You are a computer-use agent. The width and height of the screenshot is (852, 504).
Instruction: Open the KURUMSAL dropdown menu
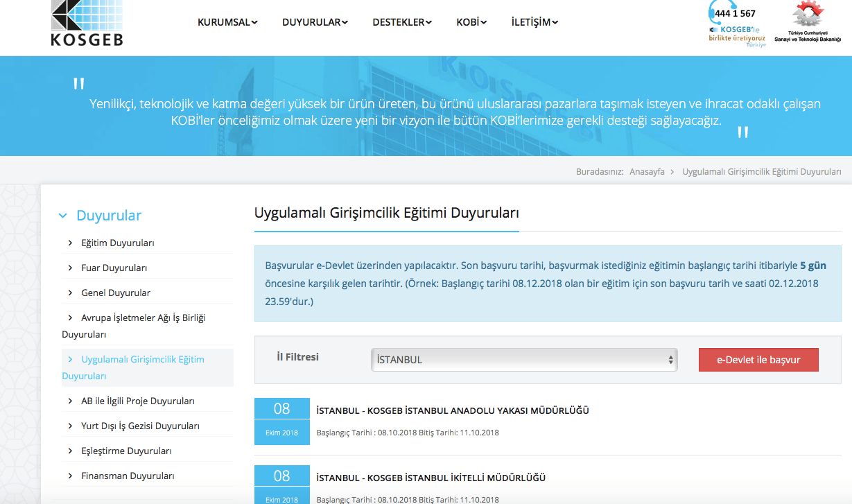pos(227,22)
